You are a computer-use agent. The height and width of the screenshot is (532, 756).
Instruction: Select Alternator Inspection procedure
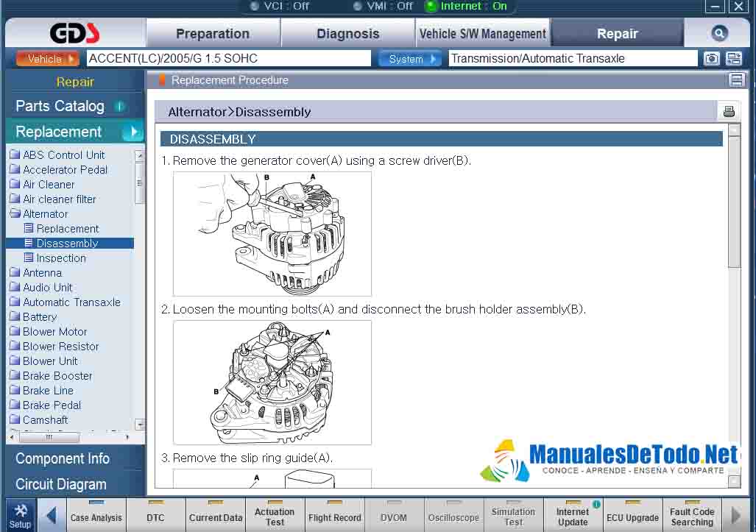point(61,258)
